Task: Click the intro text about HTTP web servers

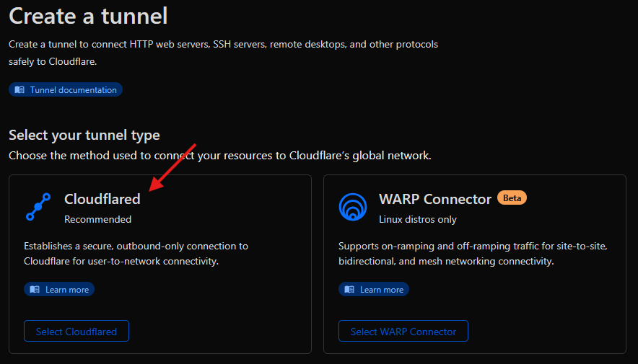Action: click(224, 53)
